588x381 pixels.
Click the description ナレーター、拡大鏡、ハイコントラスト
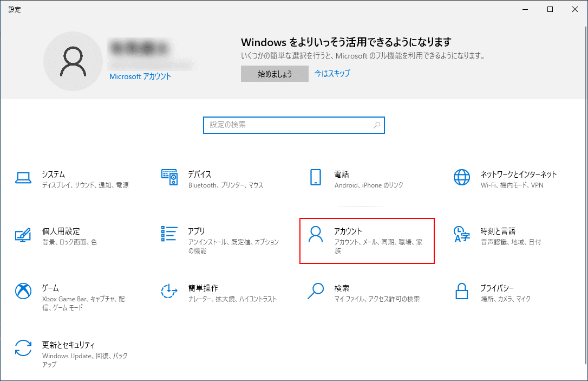click(x=232, y=299)
